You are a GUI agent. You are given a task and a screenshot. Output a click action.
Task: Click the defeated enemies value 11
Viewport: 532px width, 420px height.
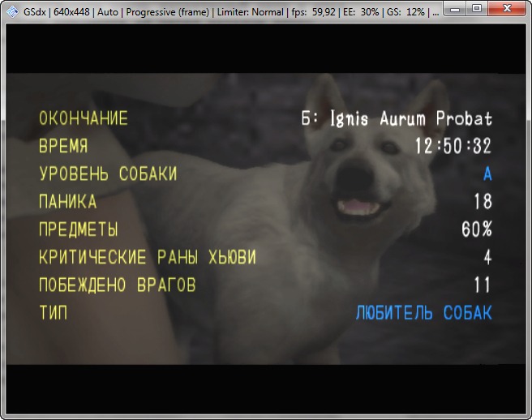[483, 285]
